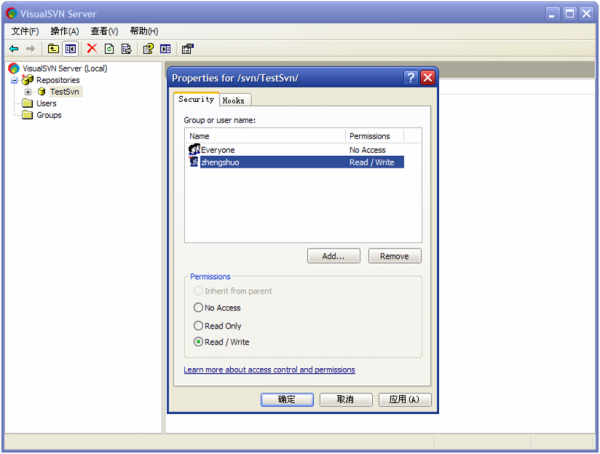Click the Forward arrow toolbar icon

point(30,49)
